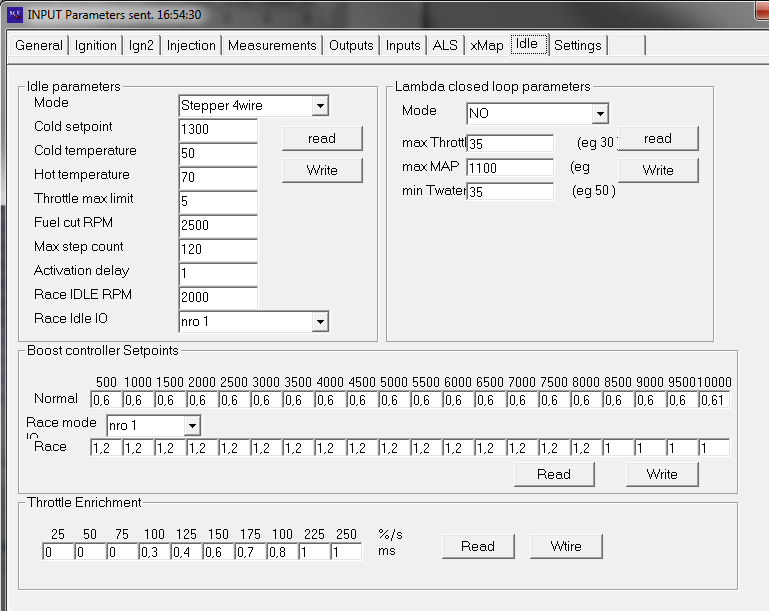The width and height of the screenshot is (769, 611).
Task: Click the Normal boost field under 10000 RPM
Action: click(x=714, y=400)
